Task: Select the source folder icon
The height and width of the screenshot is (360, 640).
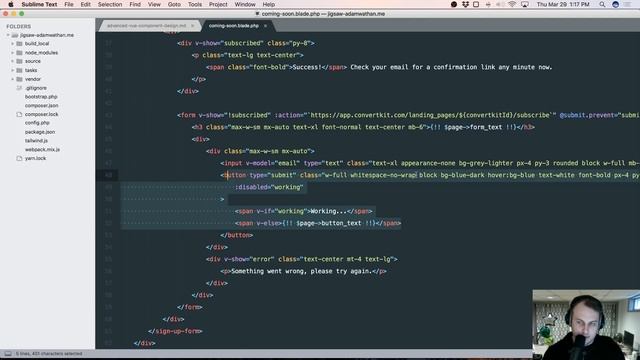Action: tap(19, 61)
